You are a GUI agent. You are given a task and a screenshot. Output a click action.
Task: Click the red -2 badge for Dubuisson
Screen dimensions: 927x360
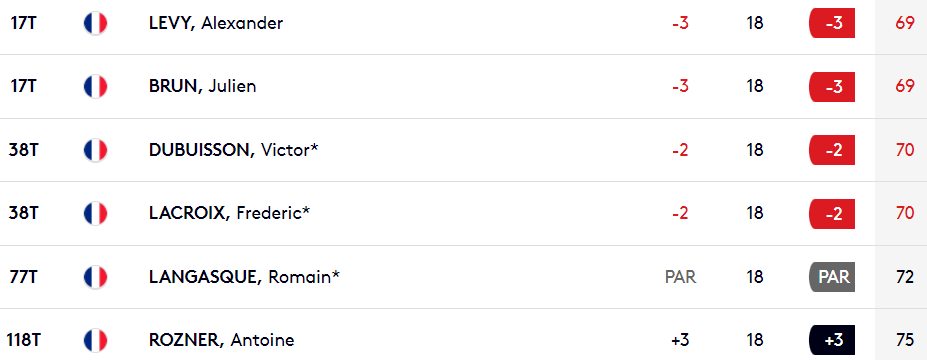[x=832, y=150]
